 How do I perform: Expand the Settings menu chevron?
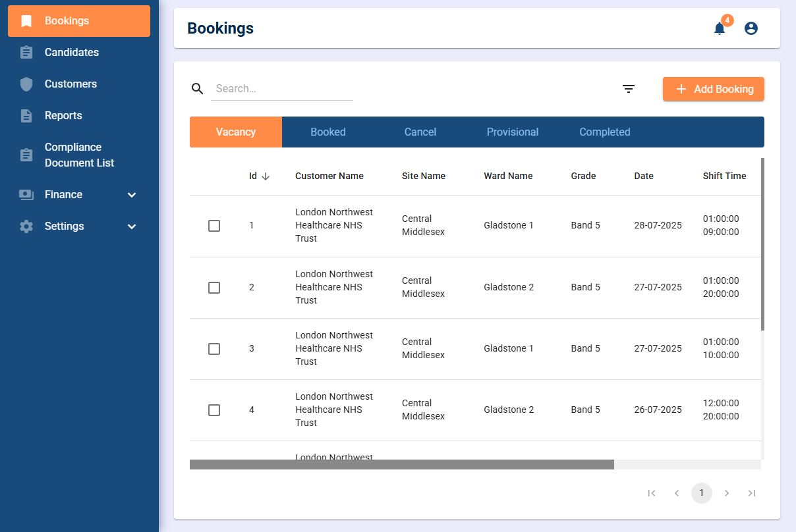[x=132, y=226]
